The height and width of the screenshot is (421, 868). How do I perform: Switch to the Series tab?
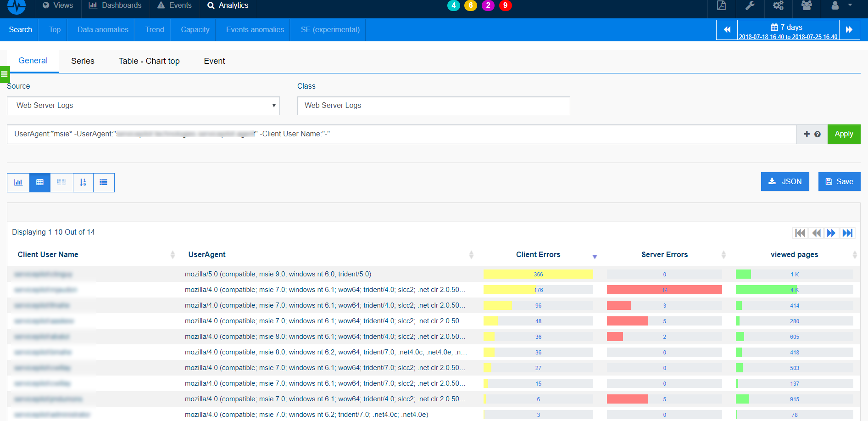pos(82,61)
